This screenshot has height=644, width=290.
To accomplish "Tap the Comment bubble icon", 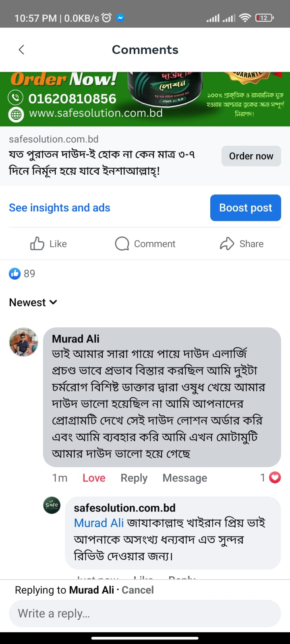I will pos(122,244).
